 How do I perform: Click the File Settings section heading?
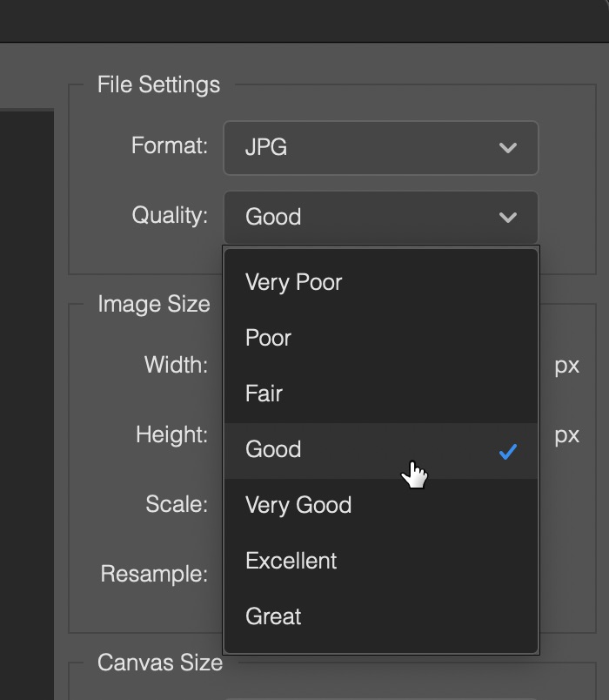(159, 84)
